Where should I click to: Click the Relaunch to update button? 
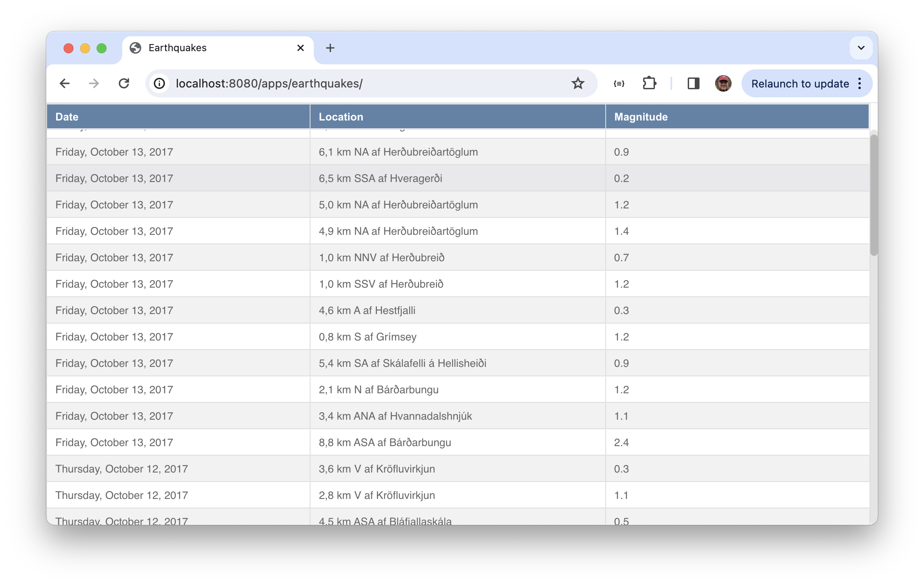799,84
